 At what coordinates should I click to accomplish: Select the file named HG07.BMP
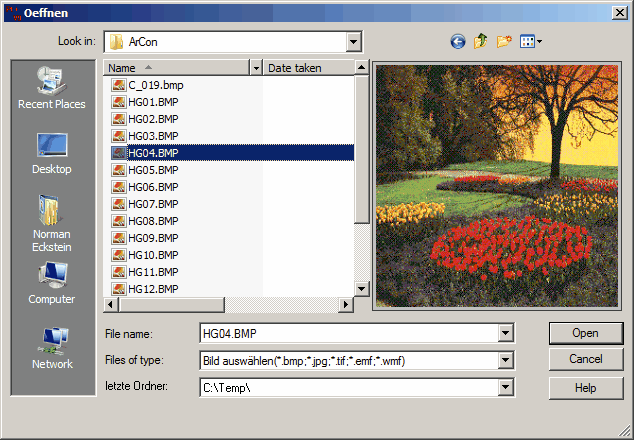[x=153, y=204]
